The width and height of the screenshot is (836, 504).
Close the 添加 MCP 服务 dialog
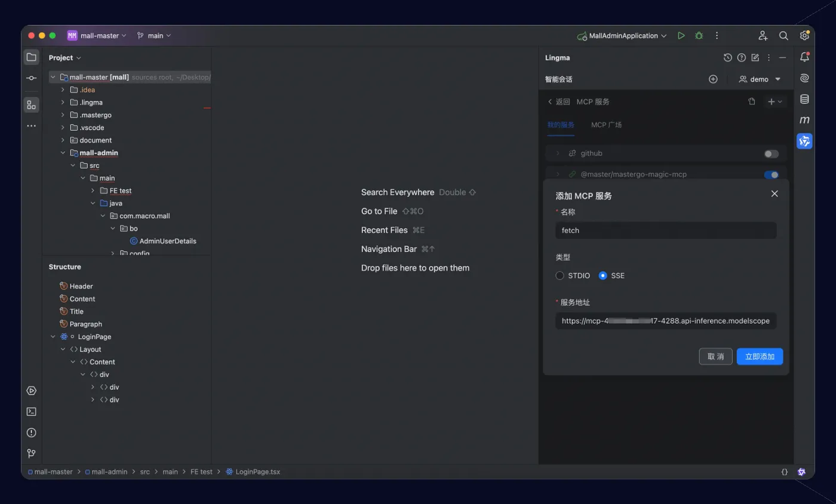[774, 193]
